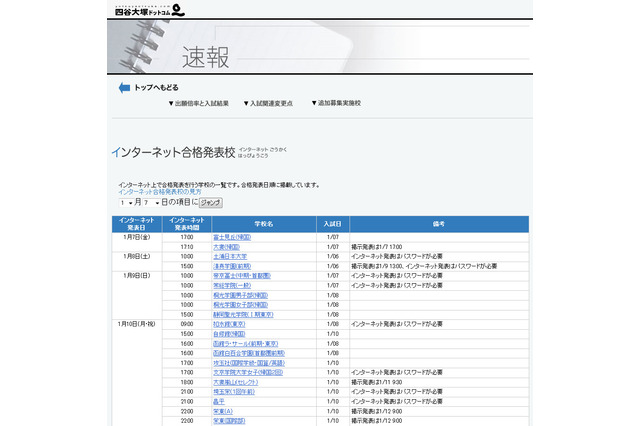
Task: Open the 1/8 15:00 school link
Action: tap(232, 266)
